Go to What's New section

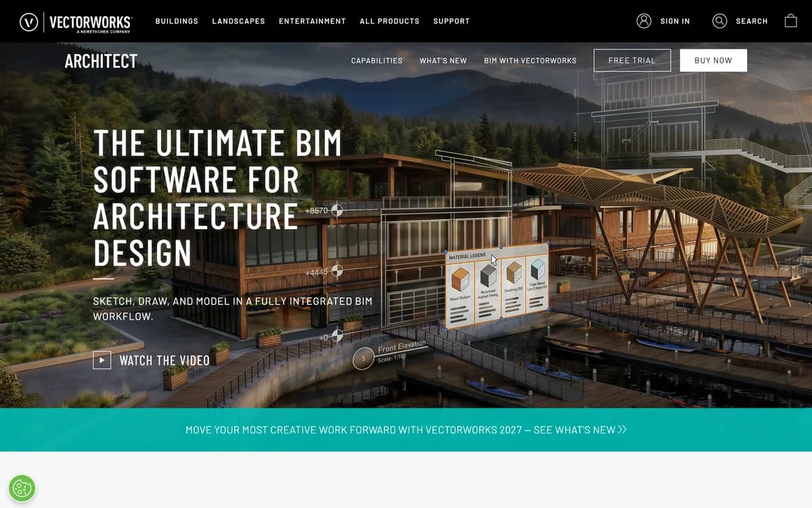point(443,60)
